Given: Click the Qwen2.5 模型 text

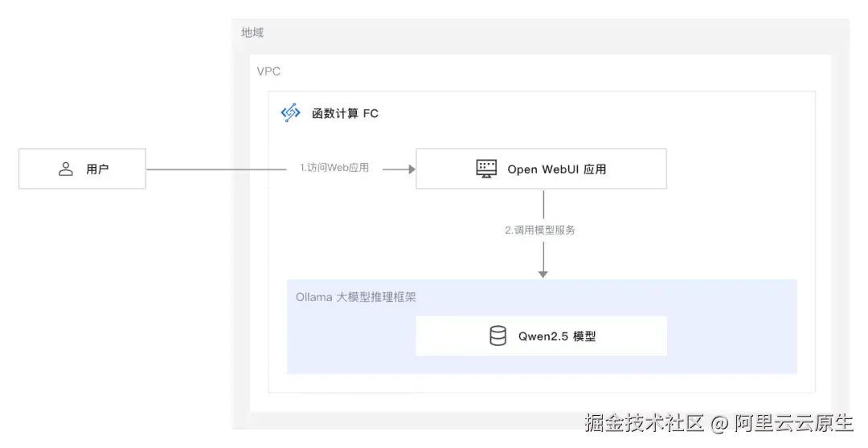Looking at the screenshot, I should tap(557, 336).
